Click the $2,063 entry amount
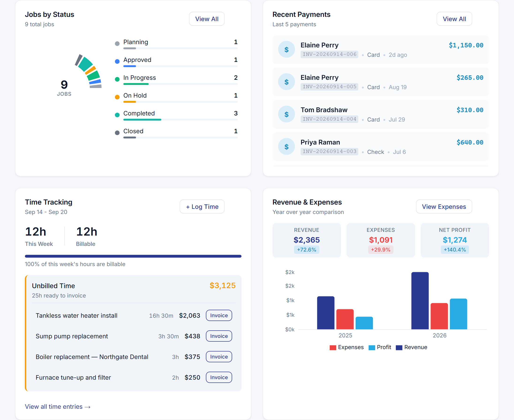The image size is (514, 420). (189, 316)
